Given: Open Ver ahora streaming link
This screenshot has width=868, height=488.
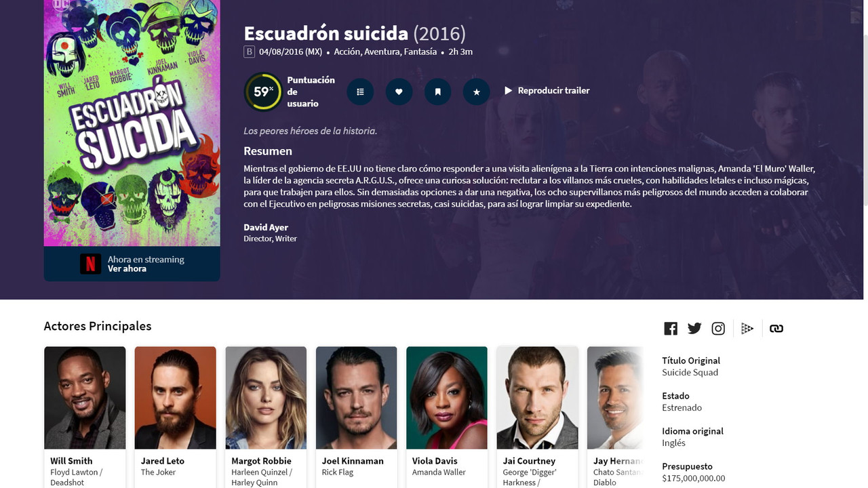Looking at the screenshot, I should pos(127,269).
